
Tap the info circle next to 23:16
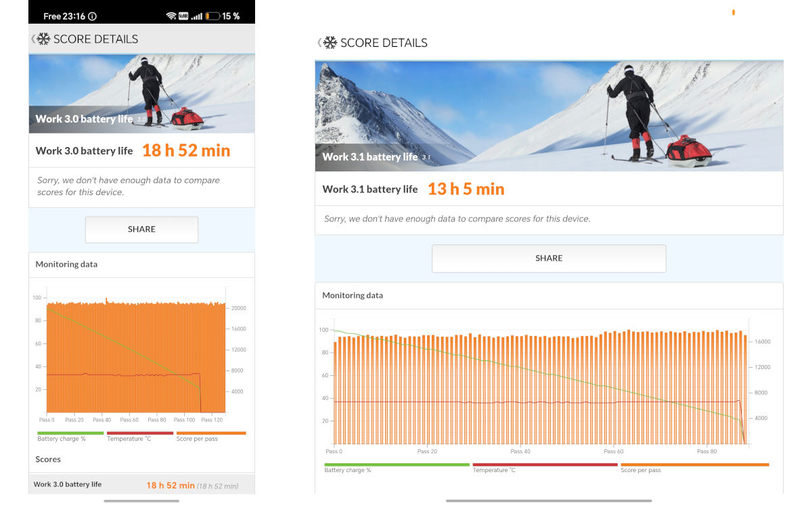pos(92,16)
